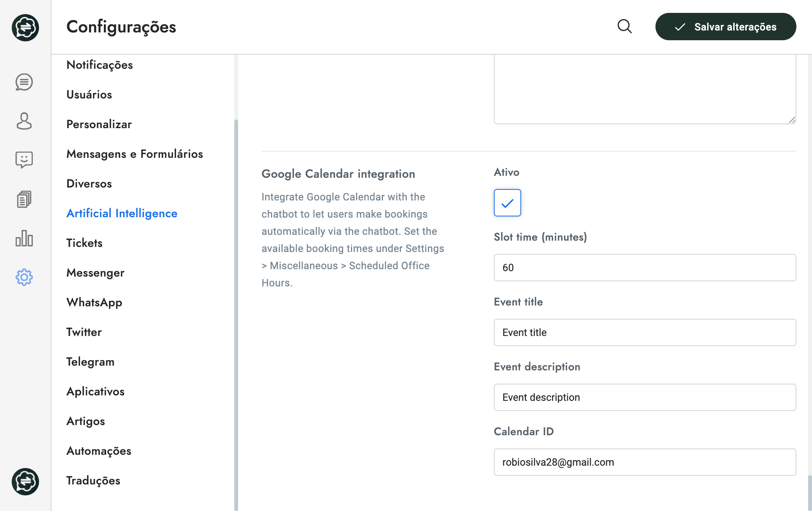Click Salvar alterações button
The height and width of the screenshot is (511, 812).
(726, 27)
